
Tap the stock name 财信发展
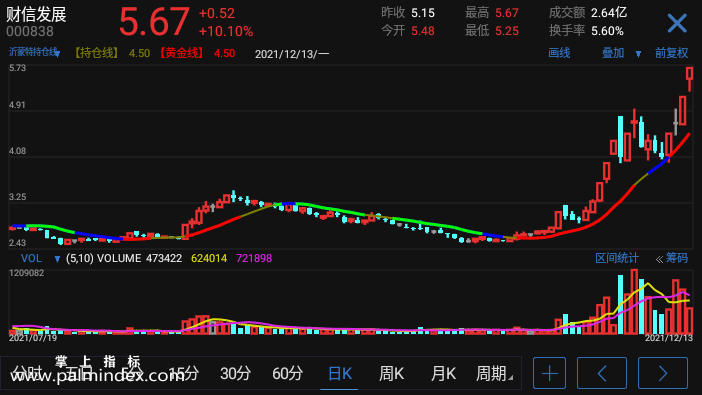36,14
